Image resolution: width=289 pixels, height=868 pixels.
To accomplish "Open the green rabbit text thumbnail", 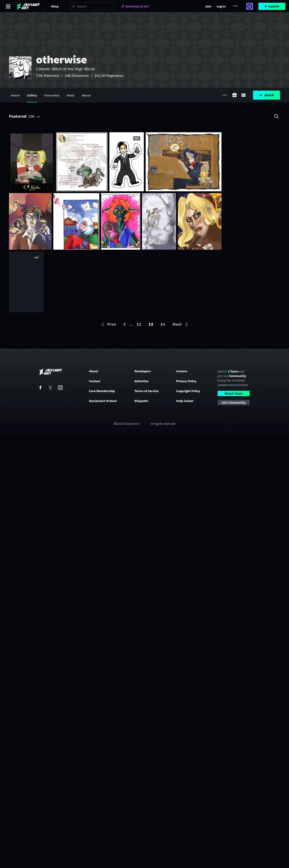I will (82, 162).
